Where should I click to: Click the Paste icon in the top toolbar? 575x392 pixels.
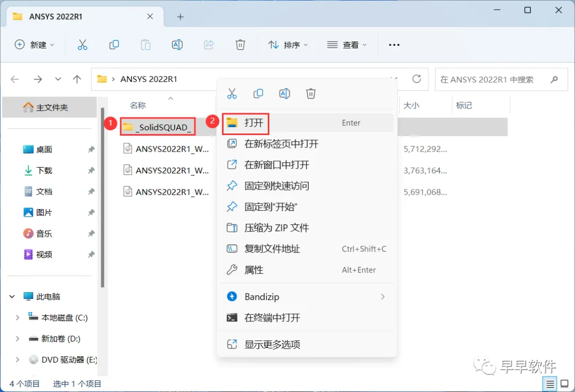[x=145, y=45]
